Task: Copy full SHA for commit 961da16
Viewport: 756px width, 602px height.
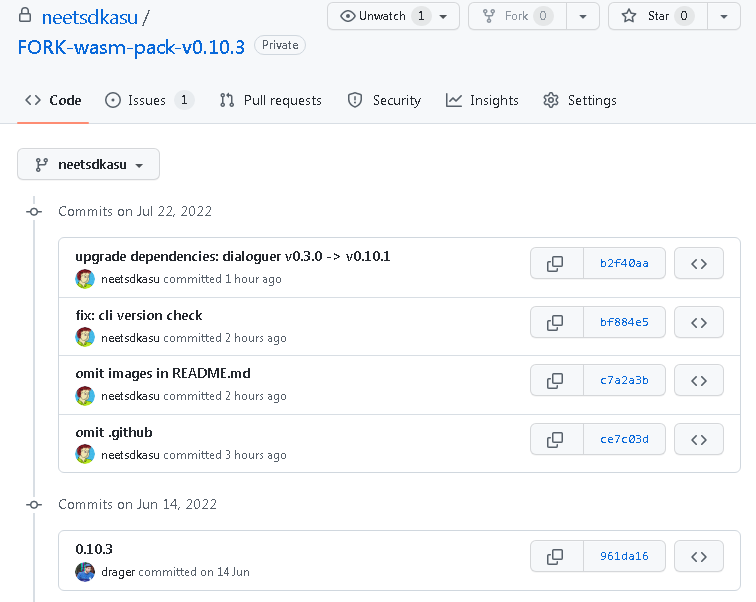Action: pos(556,556)
